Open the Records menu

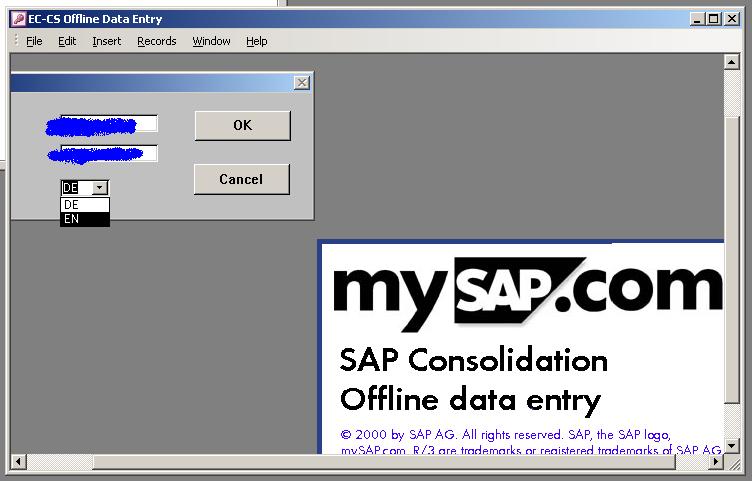157,41
